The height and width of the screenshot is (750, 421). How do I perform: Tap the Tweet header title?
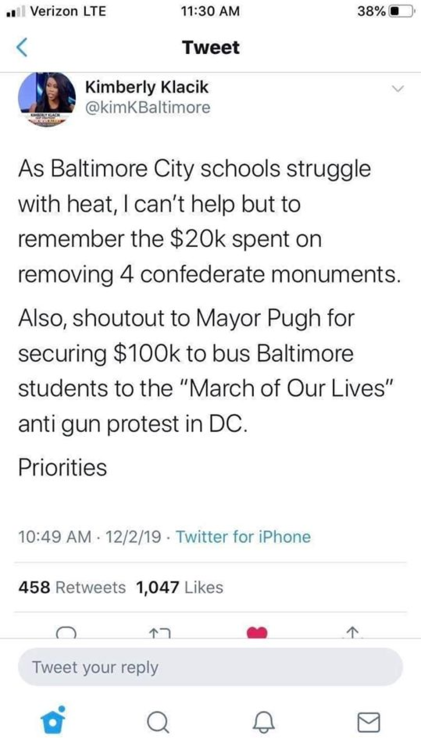[x=210, y=48]
